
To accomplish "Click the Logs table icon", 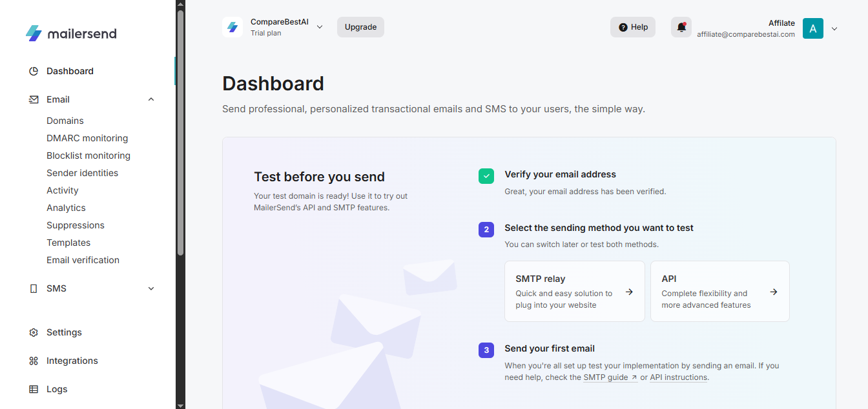I will pyautogui.click(x=34, y=389).
